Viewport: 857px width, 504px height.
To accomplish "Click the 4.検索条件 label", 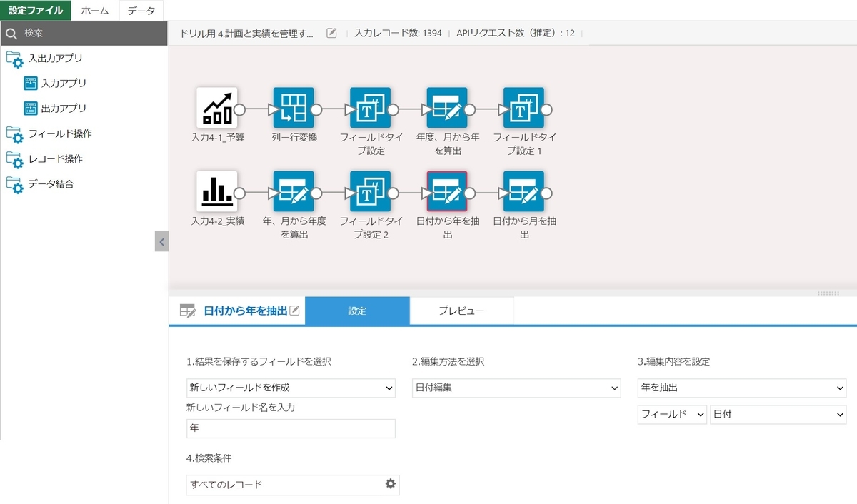I will [210, 458].
